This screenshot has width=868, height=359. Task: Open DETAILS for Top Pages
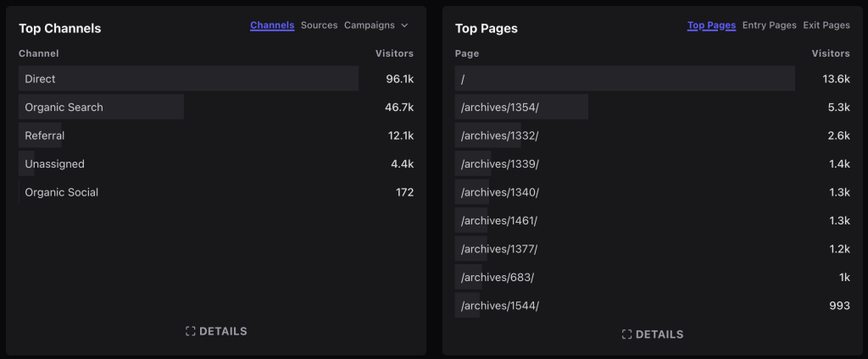[x=659, y=334]
